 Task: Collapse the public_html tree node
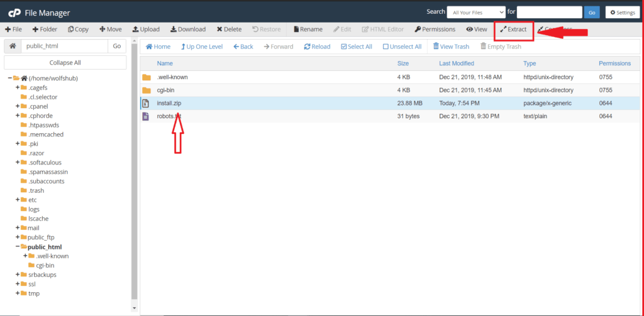point(17,247)
